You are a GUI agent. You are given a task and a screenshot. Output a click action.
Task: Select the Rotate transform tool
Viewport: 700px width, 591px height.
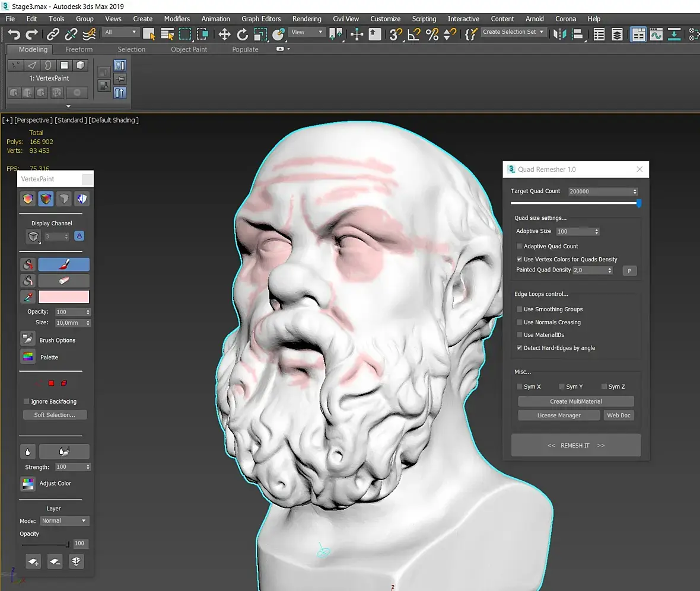pos(243,34)
